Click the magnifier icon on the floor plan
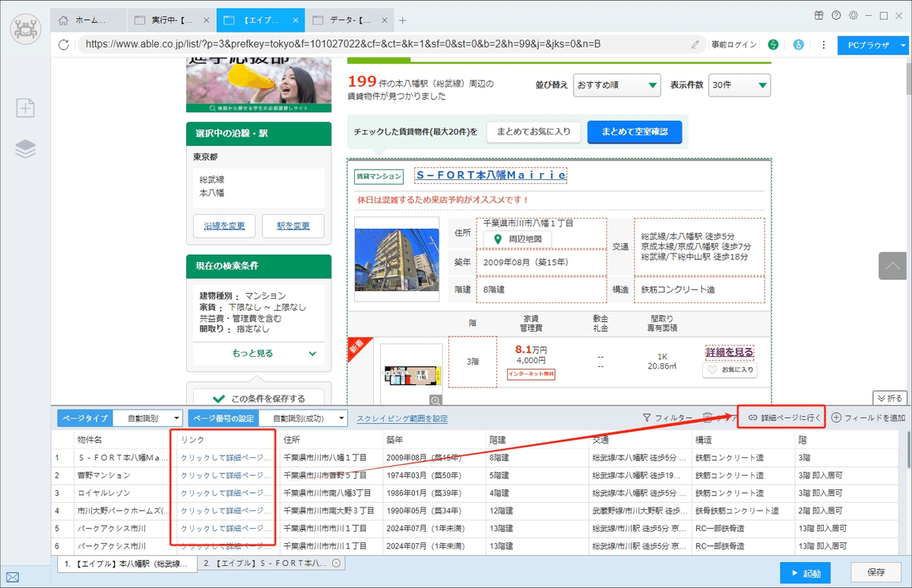The width and height of the screenshot is (912, 588). point(435,400)
